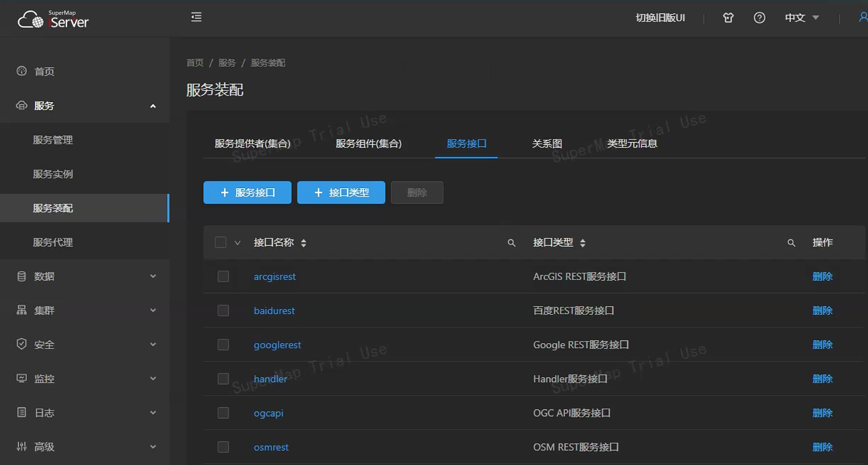Click the add 接口类型 button
868x465 pixels.
click(x=341, y=192)
